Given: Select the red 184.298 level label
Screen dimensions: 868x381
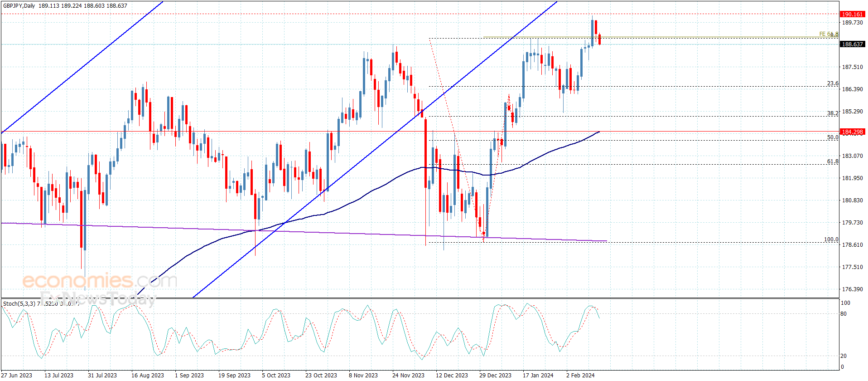Looking at the screenshot, I should (x=852, y=132).
